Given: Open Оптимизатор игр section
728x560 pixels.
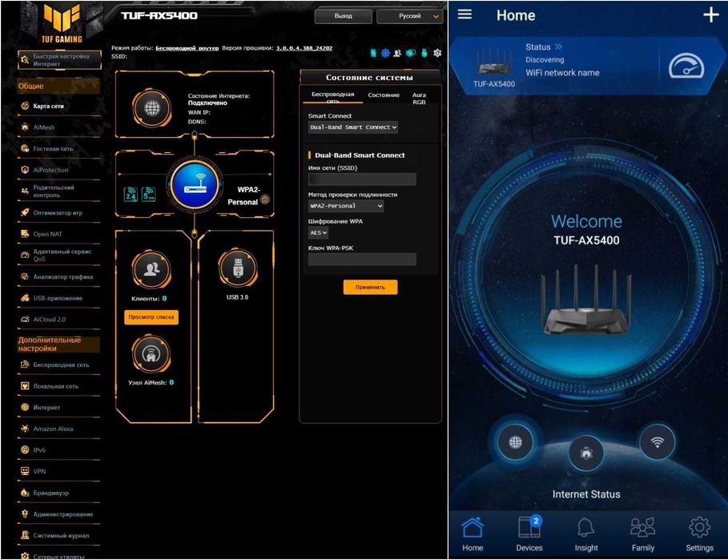Looking at the screenshot, I should coord(59,212).
